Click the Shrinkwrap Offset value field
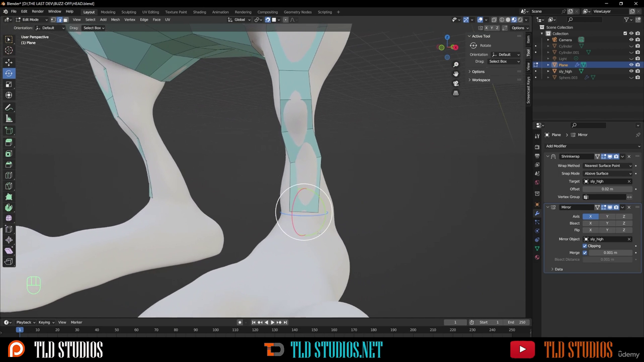 607,189
